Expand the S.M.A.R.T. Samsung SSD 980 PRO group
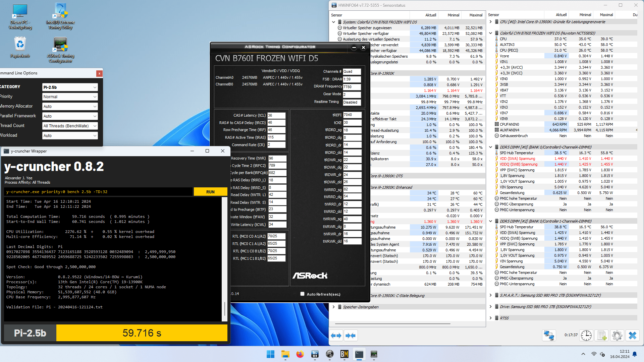 (490, 295)
